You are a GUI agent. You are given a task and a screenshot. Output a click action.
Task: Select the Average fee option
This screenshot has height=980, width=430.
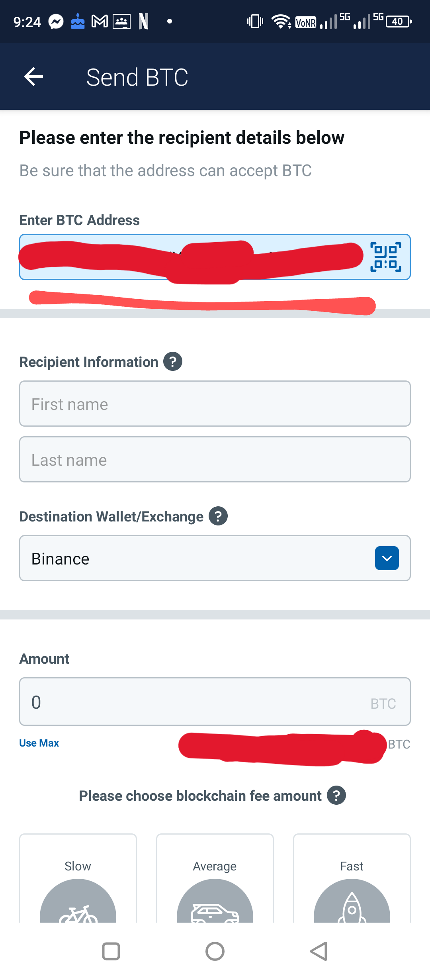tap(215, 878)
